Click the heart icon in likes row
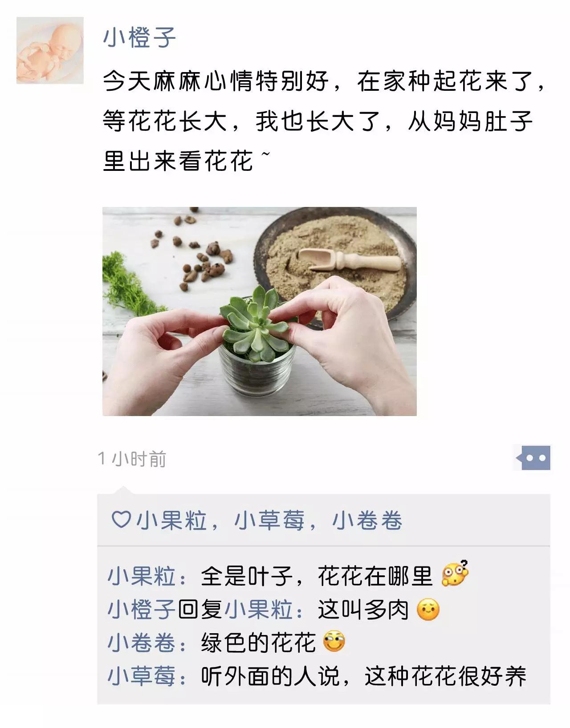Image resolution: width=570 pixels, height=728 pixels. pos(121,519)
